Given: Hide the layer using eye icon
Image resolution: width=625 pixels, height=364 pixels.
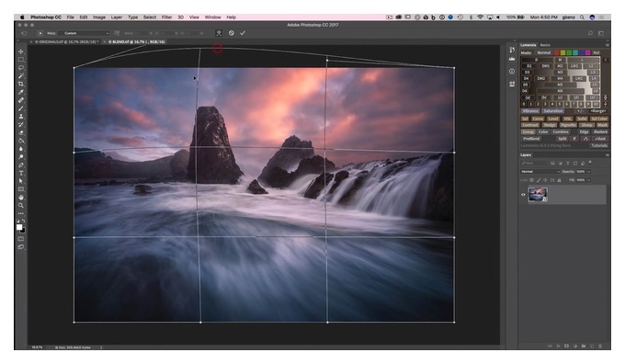Looking at the screenshot, I should point(523,195).
